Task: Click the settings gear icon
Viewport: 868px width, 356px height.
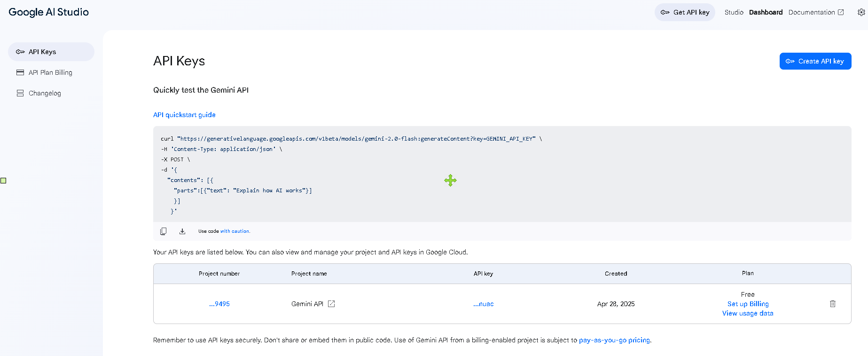Action: point(861,12)
